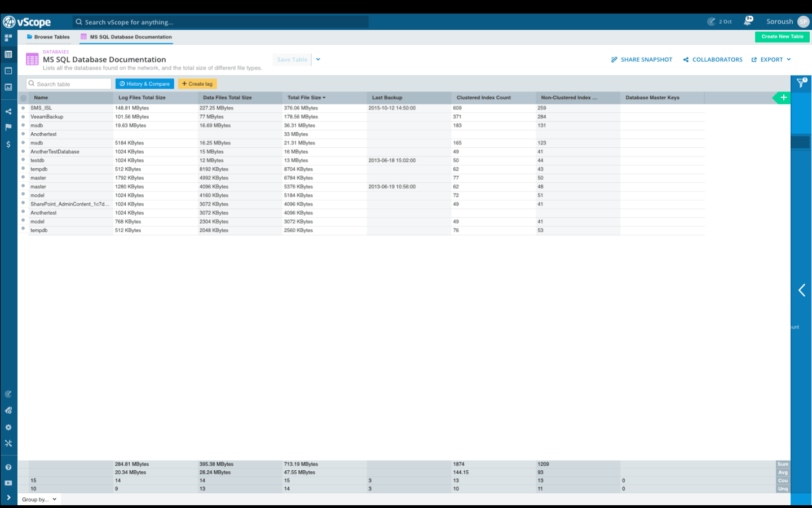Click the green plus add column button
The width and height of the screenshot is (812, 508).
783,98
